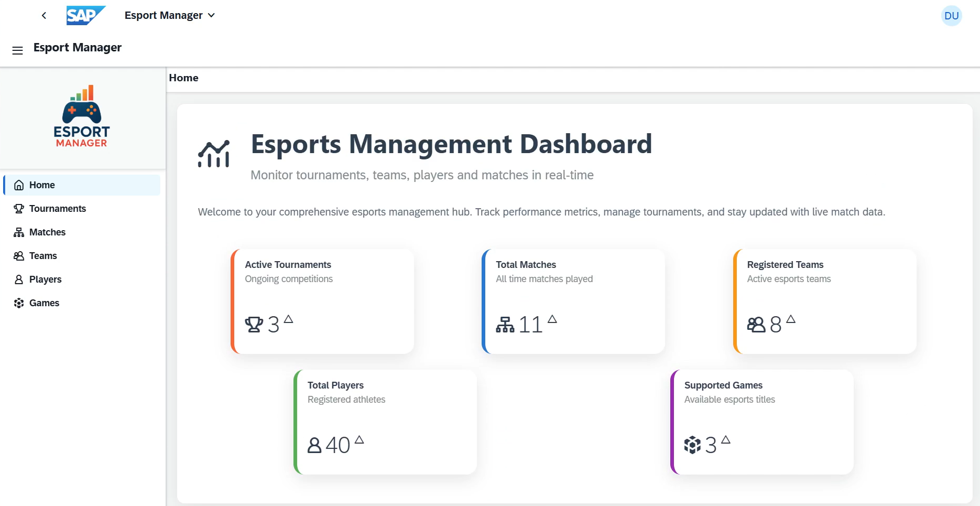Open the DU user profile avatar
The width and height of the screenshot is (980, 506).
coord(951,15)
